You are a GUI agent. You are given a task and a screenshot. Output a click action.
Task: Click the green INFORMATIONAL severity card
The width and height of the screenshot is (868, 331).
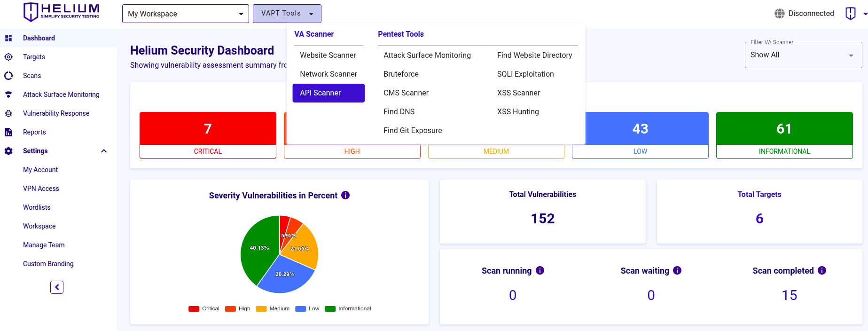click(x=784, y=135)
